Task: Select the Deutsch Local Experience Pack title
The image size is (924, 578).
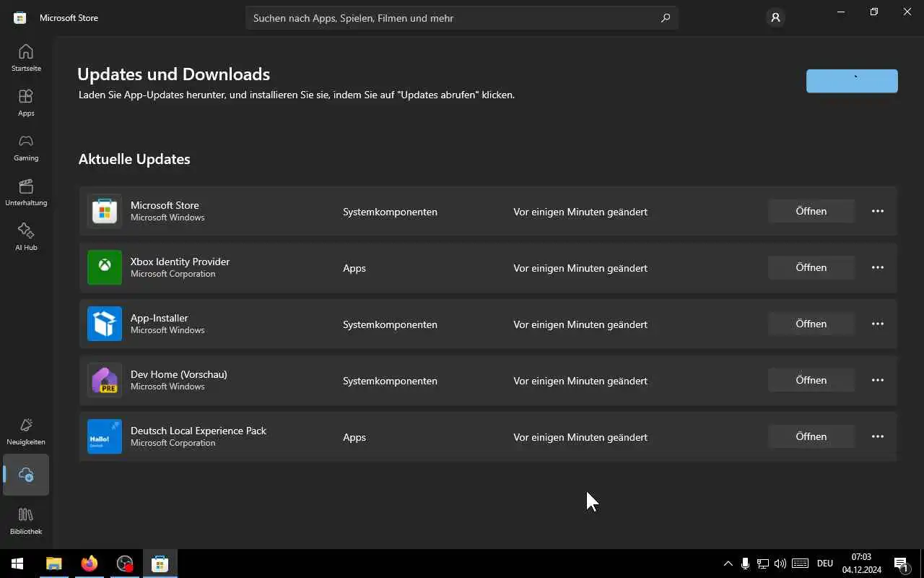Action: [199, 431]
